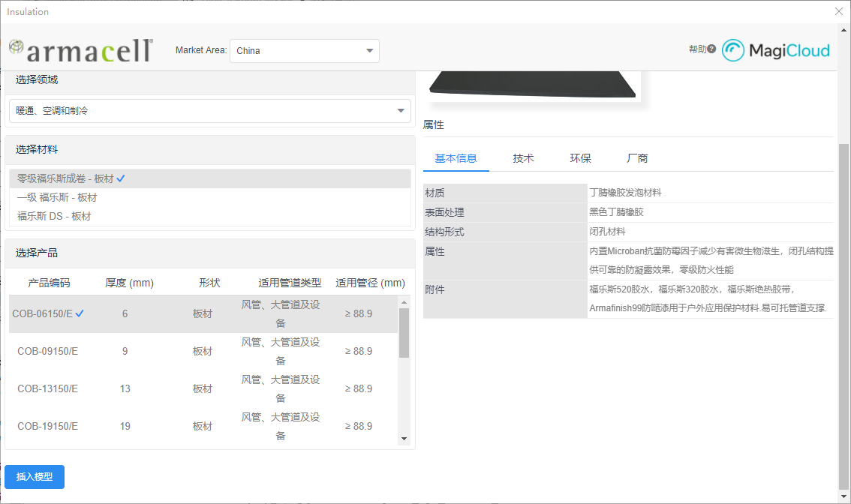The height and width of the screenshot is (504, 851).
Task: Expand the 选择领域 dropdown list
Action: pyautogui.click(x=210, y=111)
